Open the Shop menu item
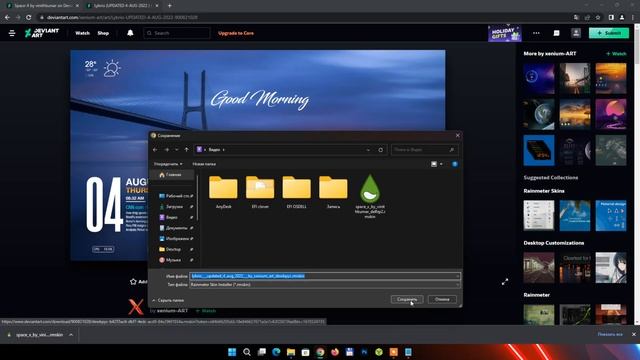 pyautogui.click(x=103, y=33)
